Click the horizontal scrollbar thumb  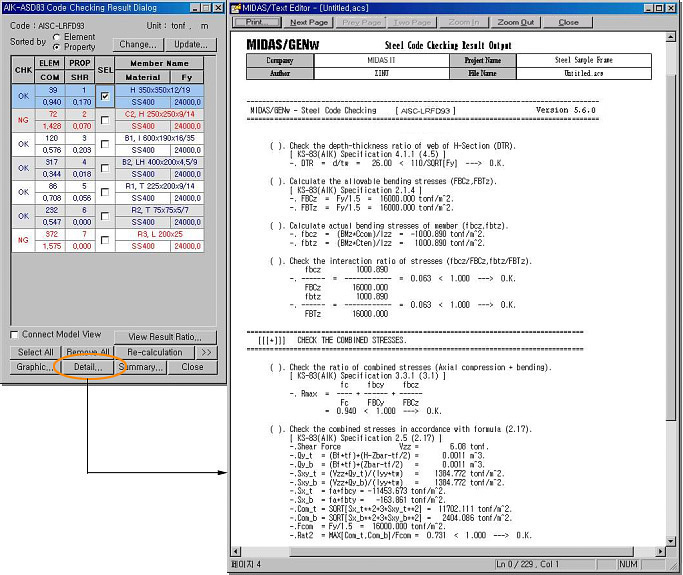pos(461,551)
